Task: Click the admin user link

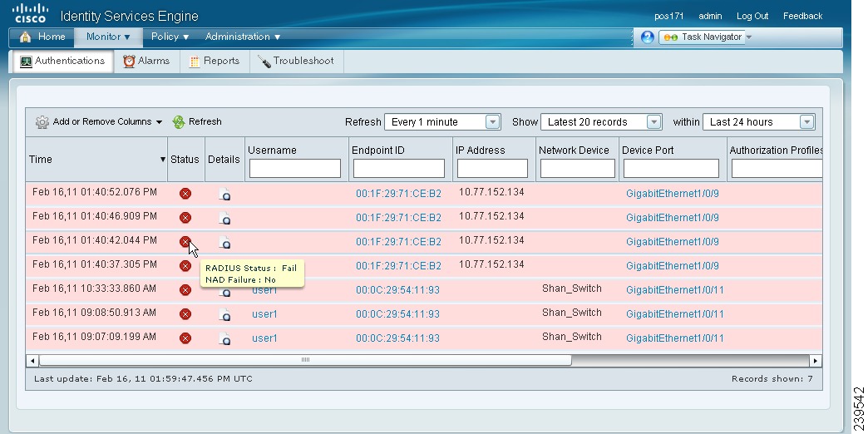Action: point(710,16)
